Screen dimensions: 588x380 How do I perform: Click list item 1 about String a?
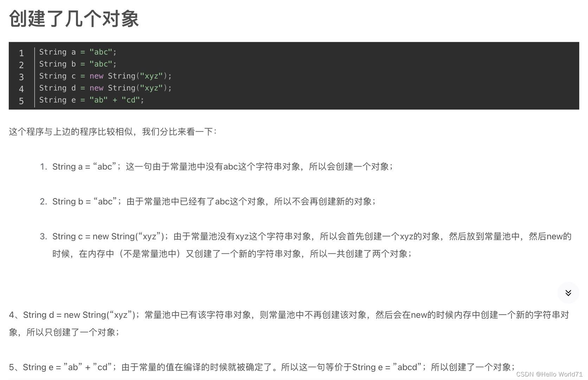(x=217, y=166)
